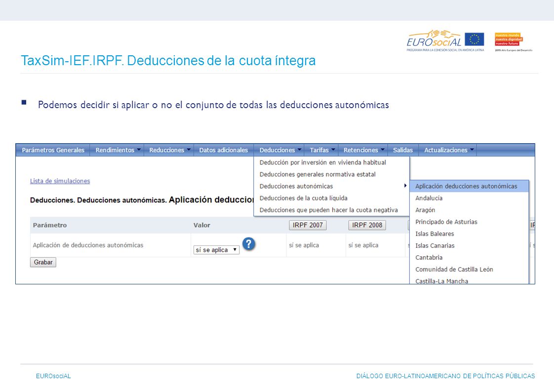The image size is (554, 392).
Task: Expand the Reducciones menu
Action: 169,150
